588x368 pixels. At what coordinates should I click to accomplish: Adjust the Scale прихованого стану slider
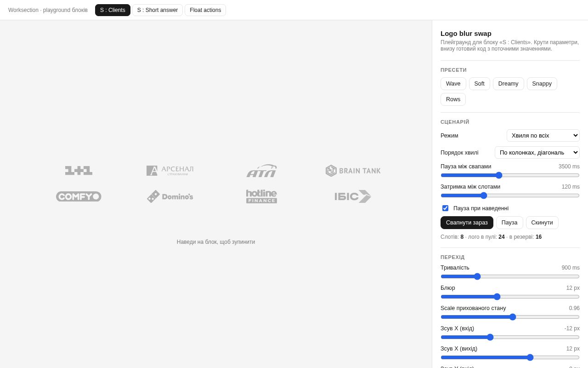coord(510,317)
